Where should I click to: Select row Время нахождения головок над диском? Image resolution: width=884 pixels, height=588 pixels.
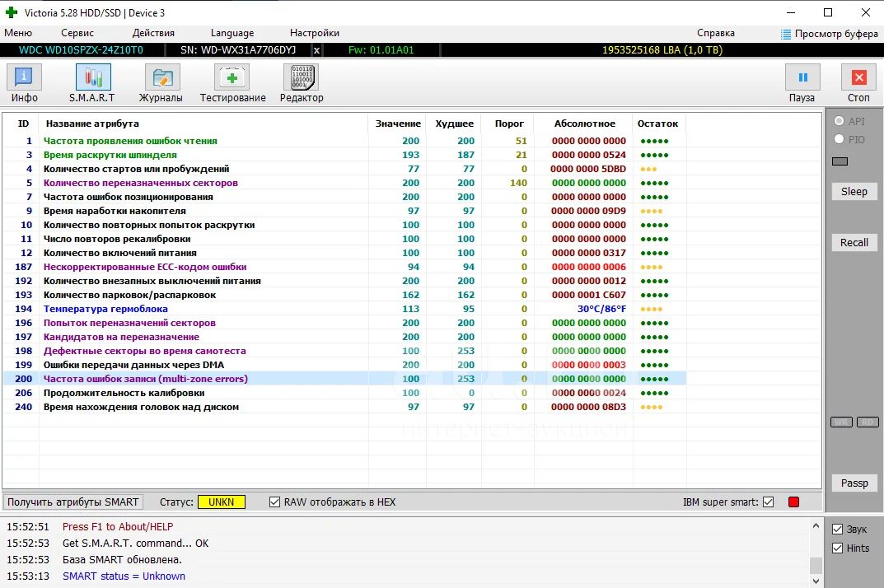click(345, 407)
